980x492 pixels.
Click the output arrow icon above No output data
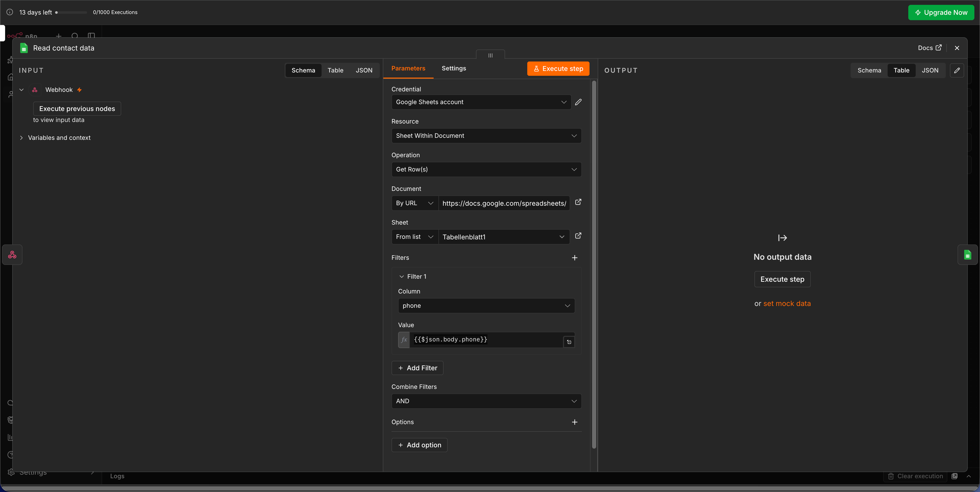coord(782,238)
